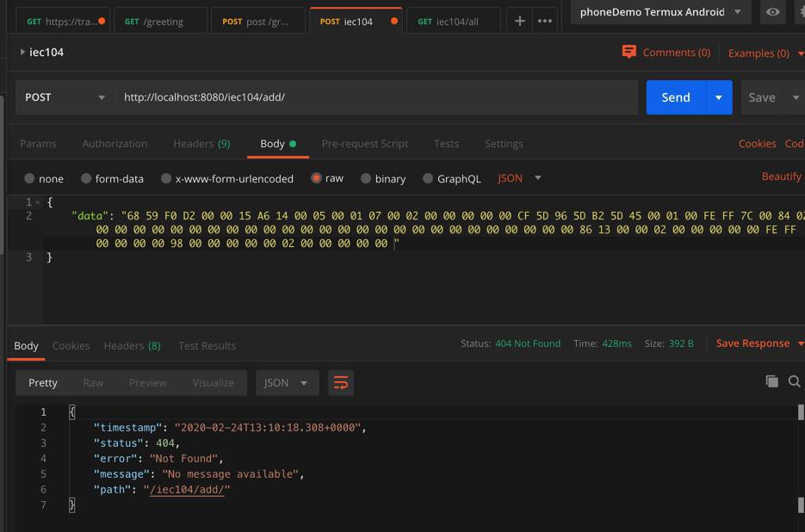Screen dimensions: 805x532
Task: Open a new request tab with plus icon
Action: click(x=519, y=21)
